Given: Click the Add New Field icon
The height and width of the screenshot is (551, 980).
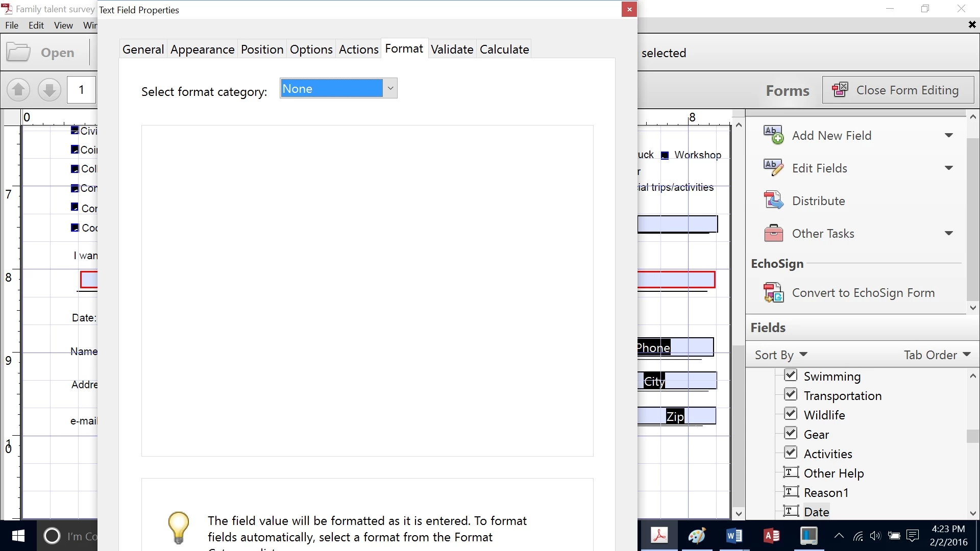Looking at the screenshot, I should tap(773, 135).
